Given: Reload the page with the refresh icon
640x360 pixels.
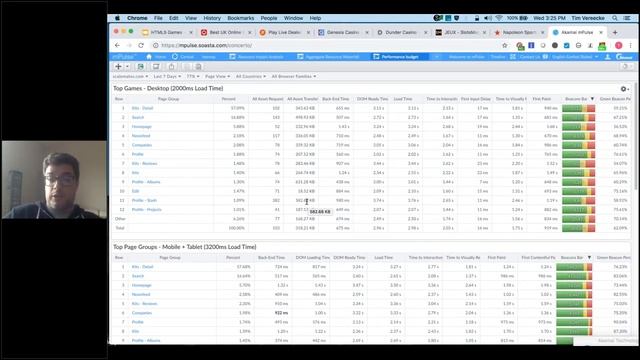Looking at the screenshot, I should pos(141,45).
